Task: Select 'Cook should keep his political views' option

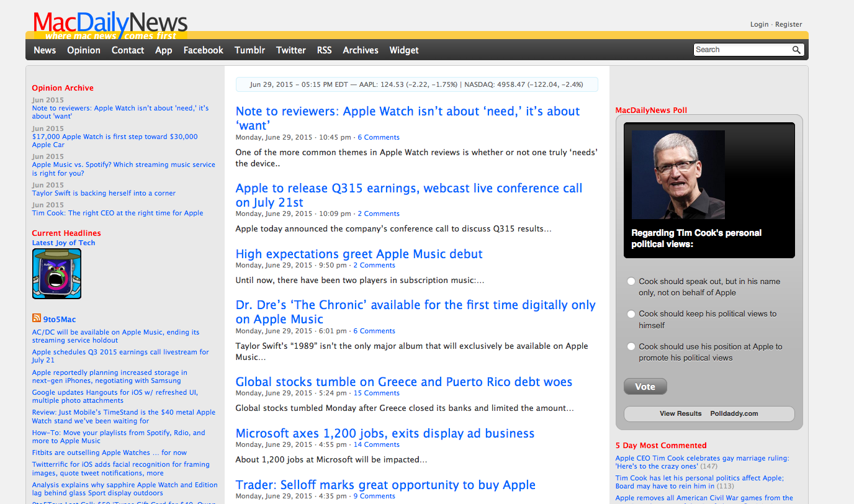Action: coord(631,314)
